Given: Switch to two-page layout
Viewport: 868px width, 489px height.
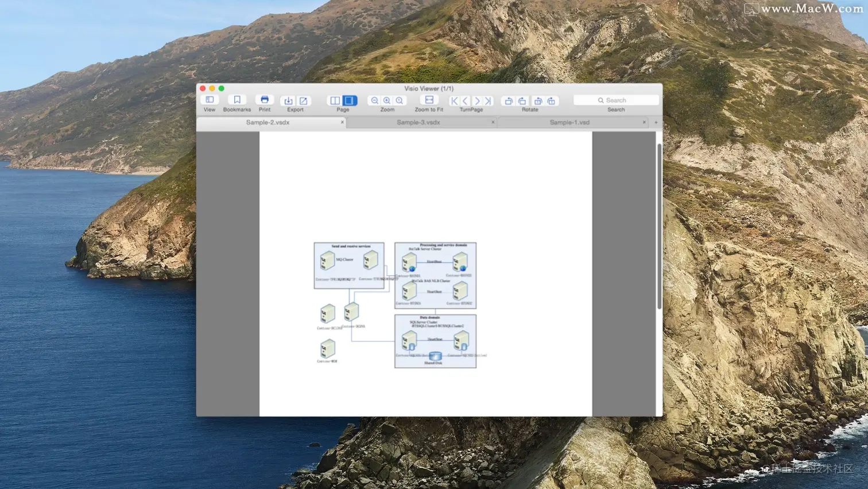Looking at the screenshot, I should tap(335, 101).
